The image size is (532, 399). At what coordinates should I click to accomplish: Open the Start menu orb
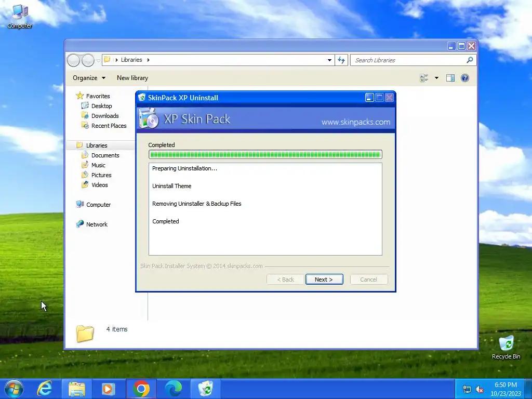click(14, 389)
